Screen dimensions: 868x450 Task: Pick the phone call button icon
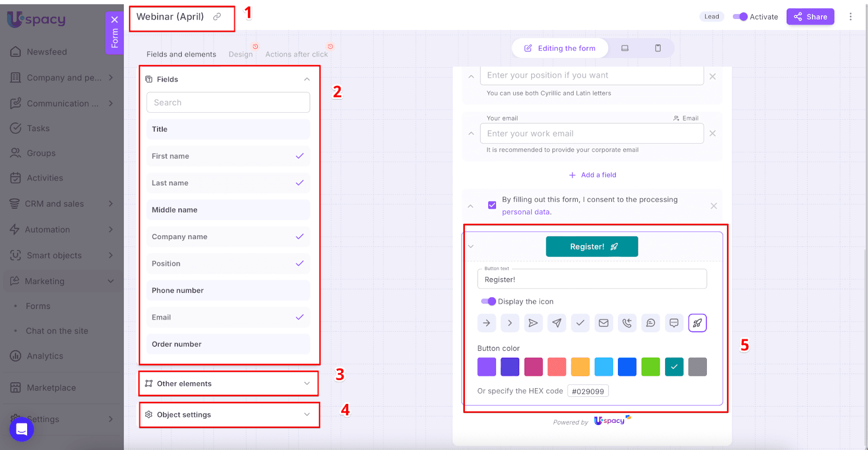pyautogui.click(x=627, y=323)
